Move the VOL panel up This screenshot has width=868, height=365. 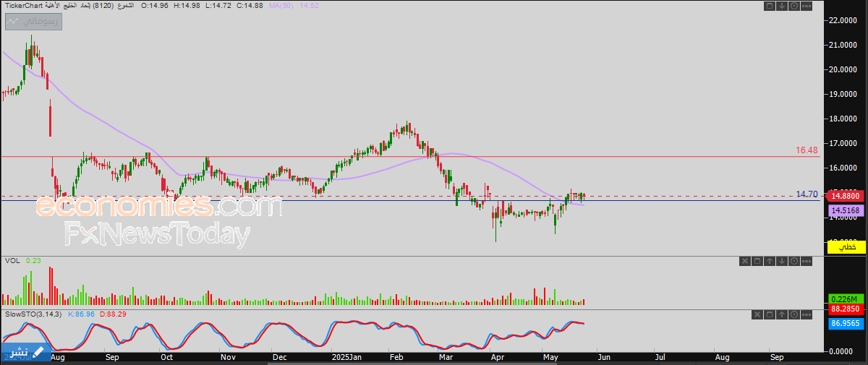click(x=770, y=261)
